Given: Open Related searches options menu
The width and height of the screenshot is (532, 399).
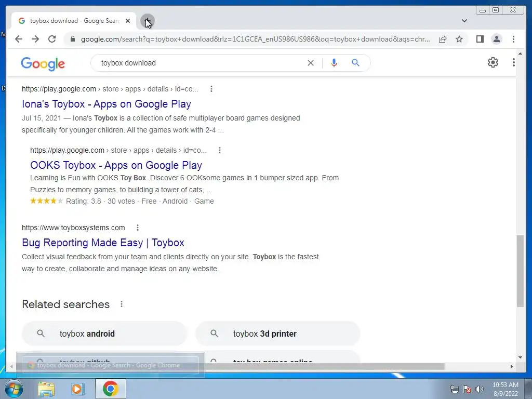Looking at the screenshot, I should click(122, 304).
